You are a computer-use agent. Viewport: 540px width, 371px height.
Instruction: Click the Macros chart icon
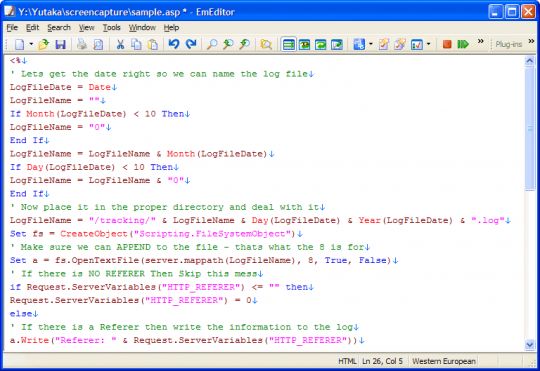pos(417,44)
